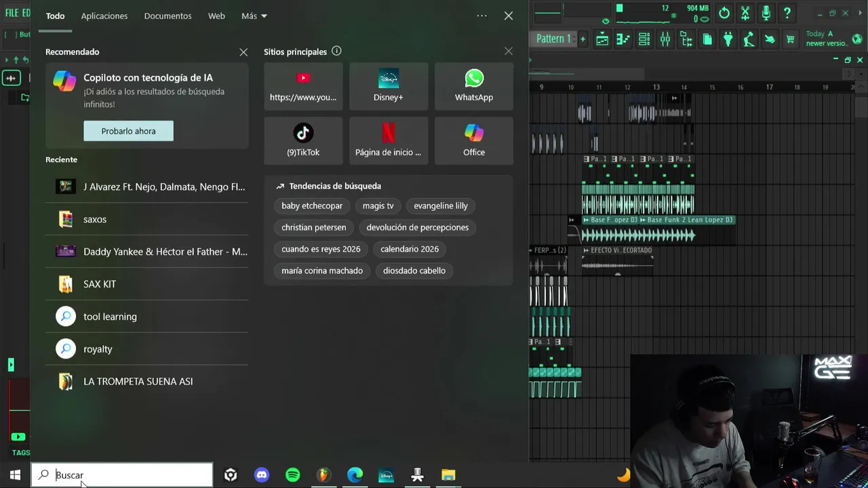The image size is (868, 488).
Task: Open FL Studio Piano roll button
Action: click(x=623, y=39)
